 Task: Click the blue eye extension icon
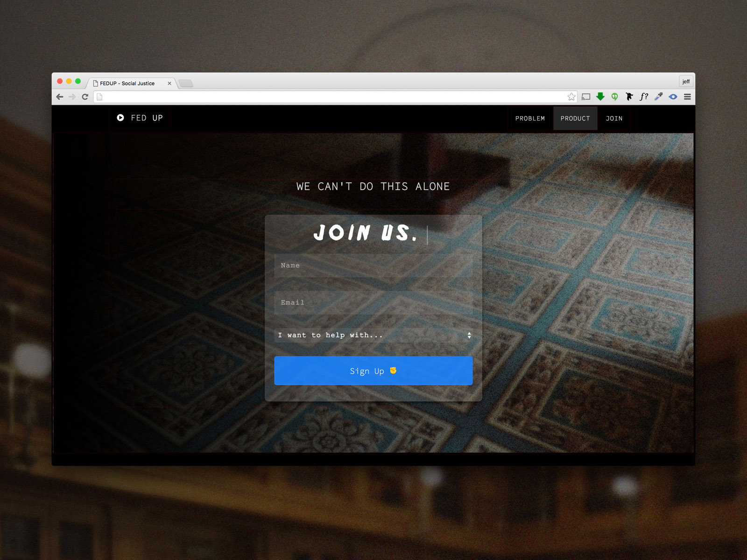pos(673,97)
